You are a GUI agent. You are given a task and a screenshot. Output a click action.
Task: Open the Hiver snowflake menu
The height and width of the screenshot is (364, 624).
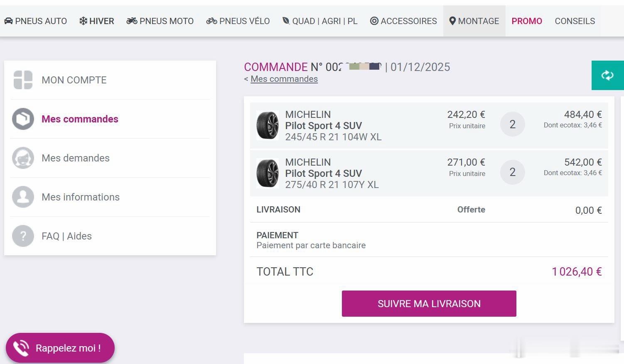96,21
